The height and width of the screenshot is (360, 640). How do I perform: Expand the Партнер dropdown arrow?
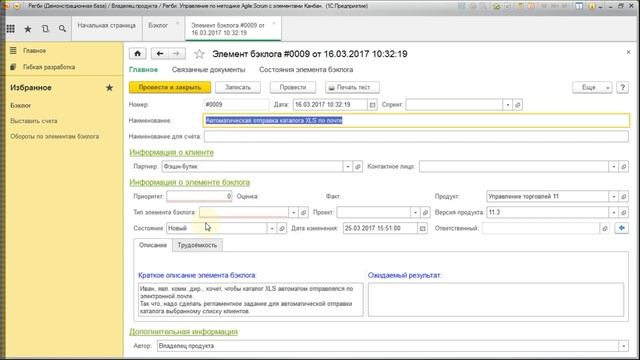tap(348, 167)
